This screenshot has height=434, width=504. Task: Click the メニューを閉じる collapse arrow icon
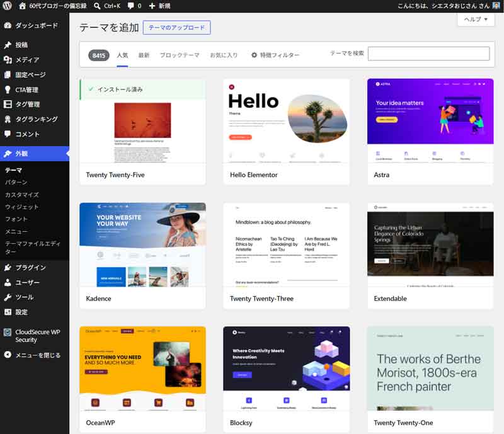tap(8, 355)
